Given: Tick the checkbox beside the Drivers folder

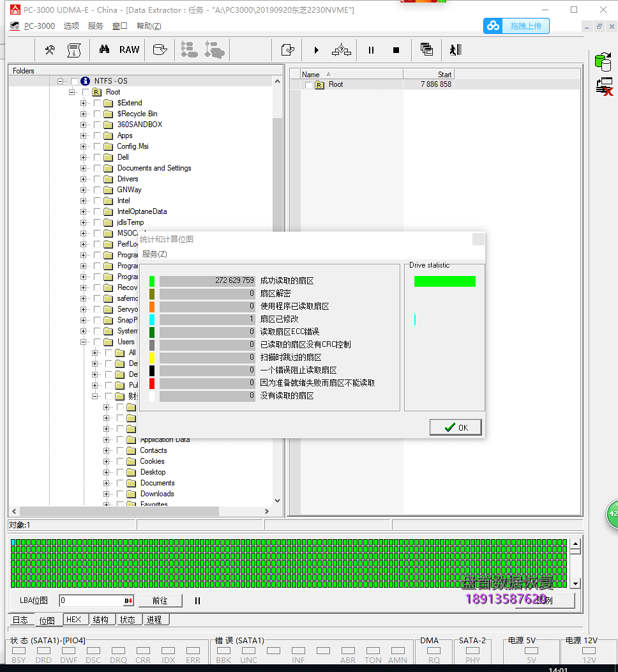Looking at the screenshot, I should click(97, 179).
